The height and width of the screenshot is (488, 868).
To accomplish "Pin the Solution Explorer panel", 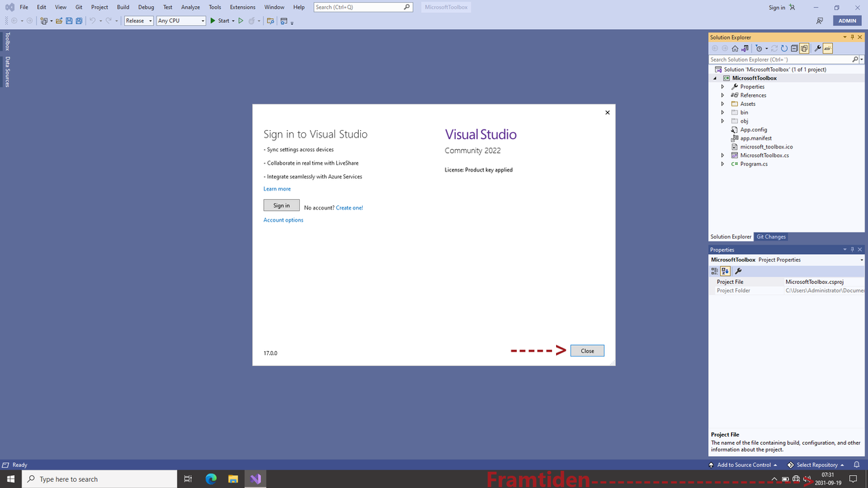I will [852, 37].
